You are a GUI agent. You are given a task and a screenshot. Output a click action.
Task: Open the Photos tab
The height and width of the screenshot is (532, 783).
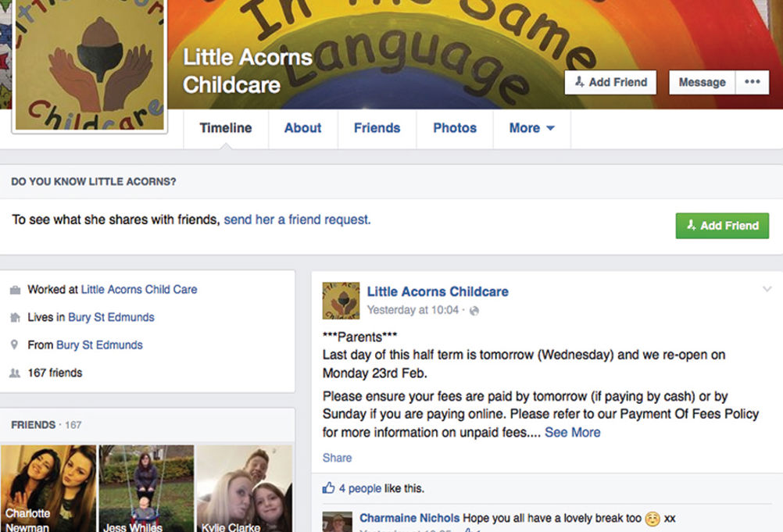(x=455, y=128)
